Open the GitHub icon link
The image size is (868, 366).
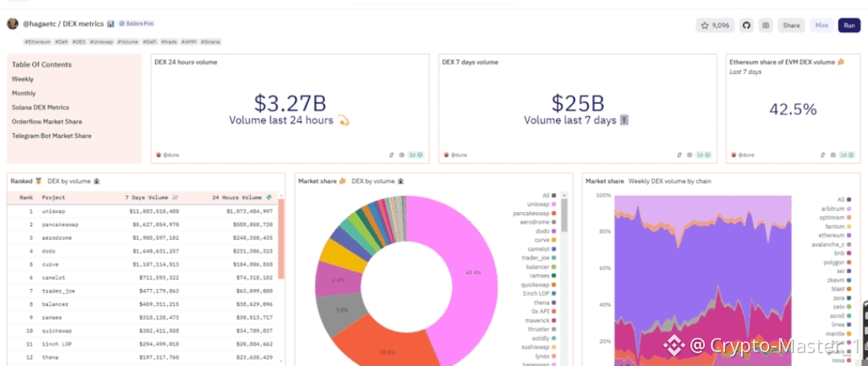(747, 26)
